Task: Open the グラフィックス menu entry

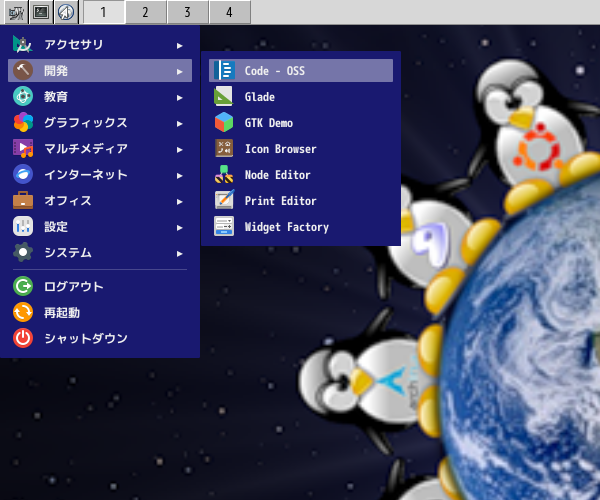Action: 100,122
